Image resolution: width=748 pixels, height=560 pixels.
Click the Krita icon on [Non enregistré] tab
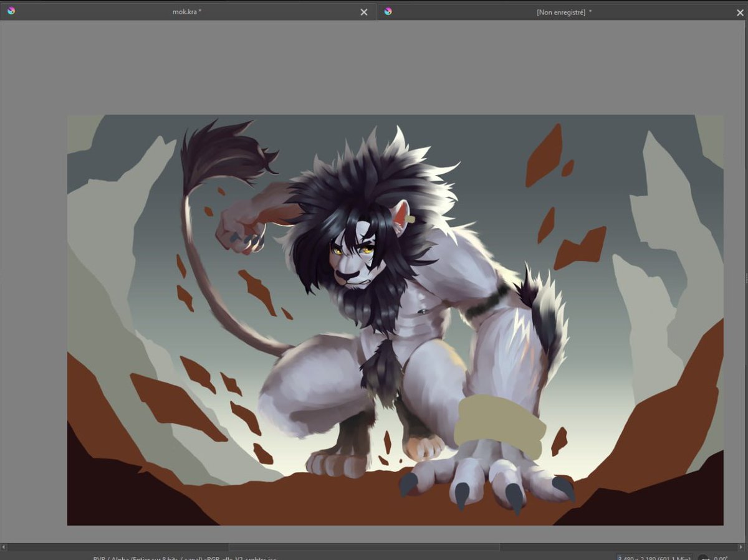click(388, 11)
